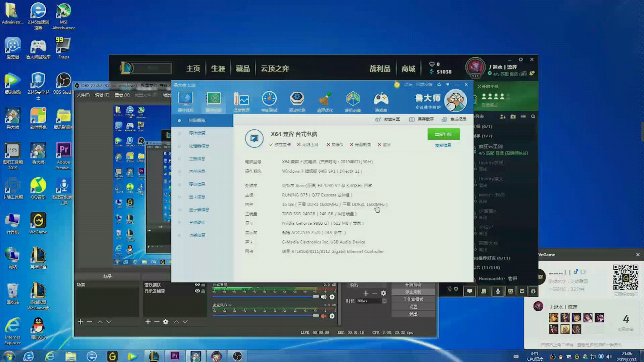644x362 pixels.
Task: Click 工作室模式 button in OBS
Action: (x=413, y=300)
